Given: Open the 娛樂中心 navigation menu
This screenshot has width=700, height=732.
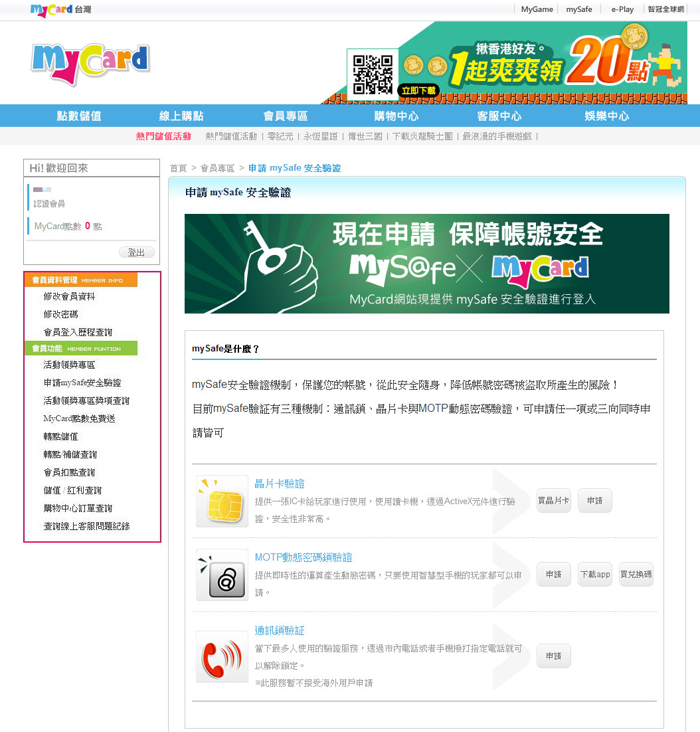Looking at the screenshot, I should point(606,116).
